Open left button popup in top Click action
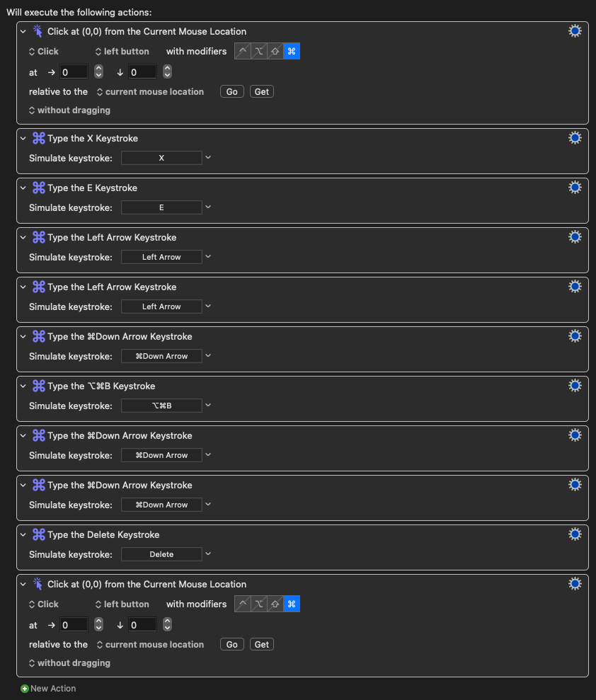This screenshot has height=700, width=596. 122,52
